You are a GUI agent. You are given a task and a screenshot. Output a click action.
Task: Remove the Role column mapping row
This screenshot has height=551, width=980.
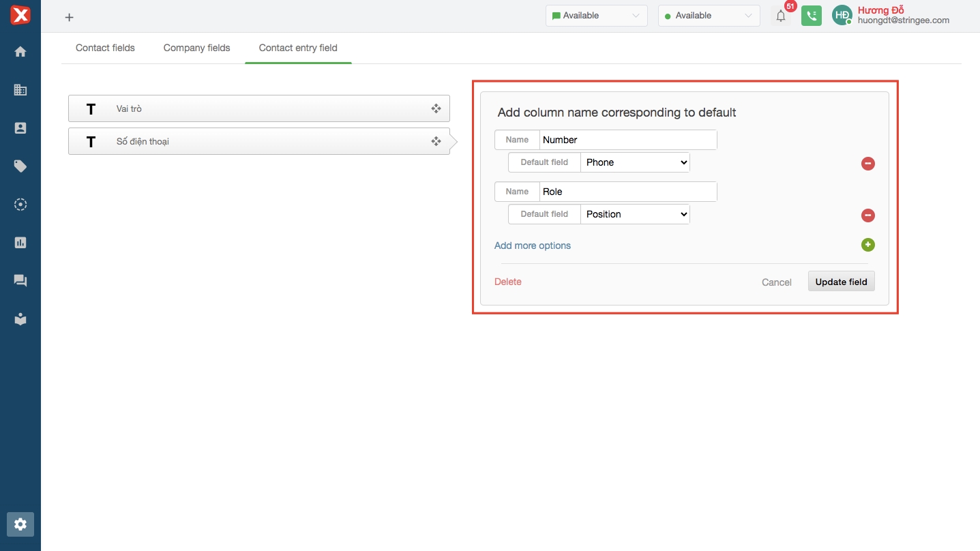867,215
